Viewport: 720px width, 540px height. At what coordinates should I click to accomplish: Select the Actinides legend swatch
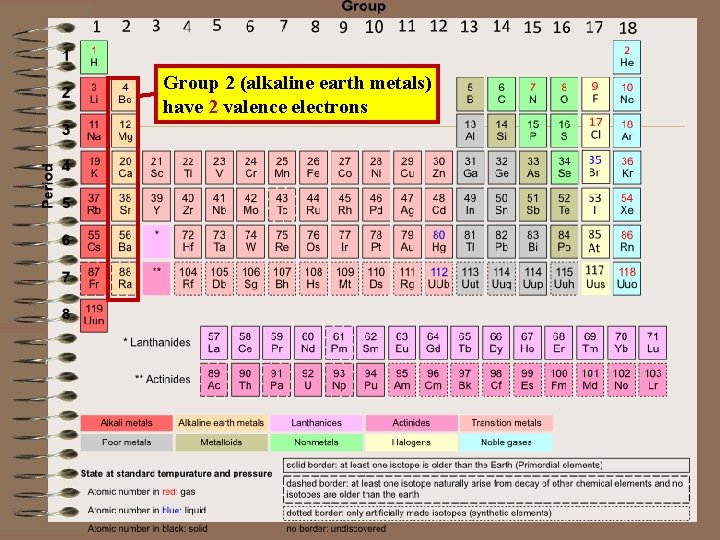point(411,423)
